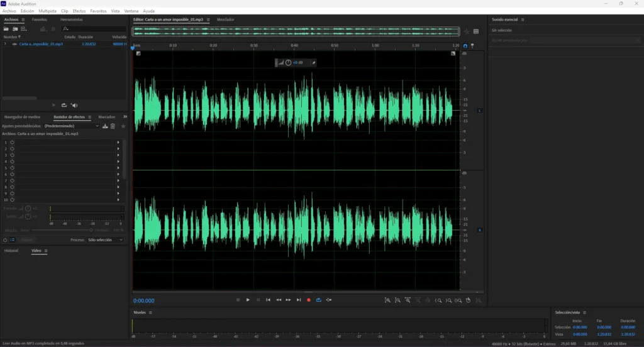Toggle the effects rack master power button
The image size is (644, 347).
(x=5, y=240)
